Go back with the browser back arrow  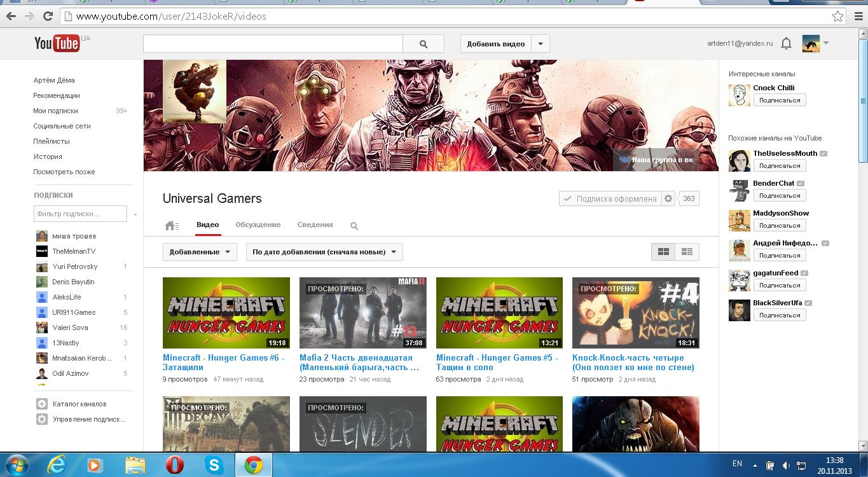pyautogui.click(x=11, y=17)
